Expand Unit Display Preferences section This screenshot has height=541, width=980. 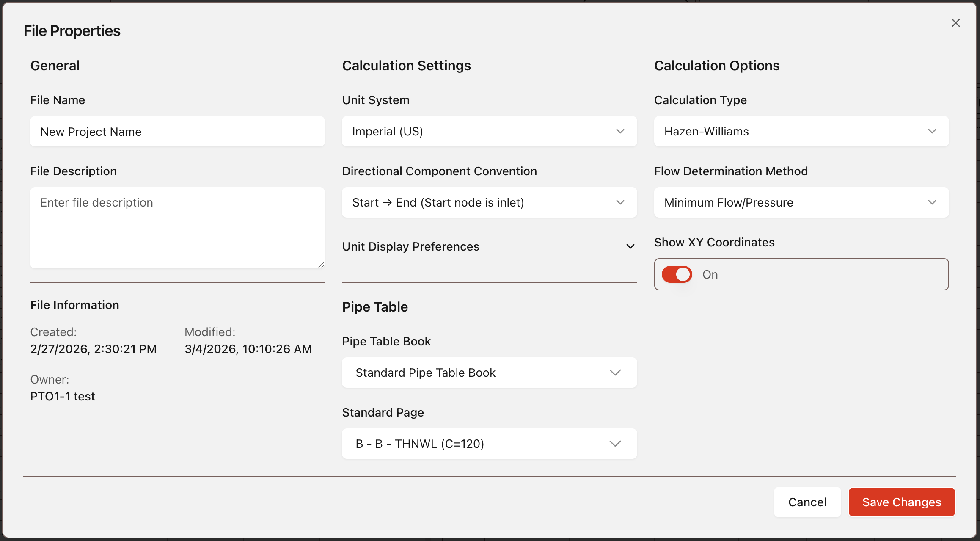point(489,246)
